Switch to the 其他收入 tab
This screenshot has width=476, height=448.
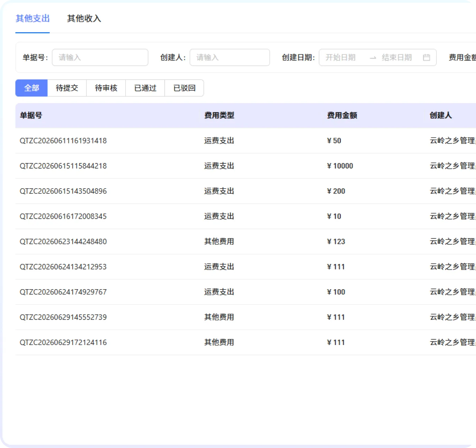[84, 19]
